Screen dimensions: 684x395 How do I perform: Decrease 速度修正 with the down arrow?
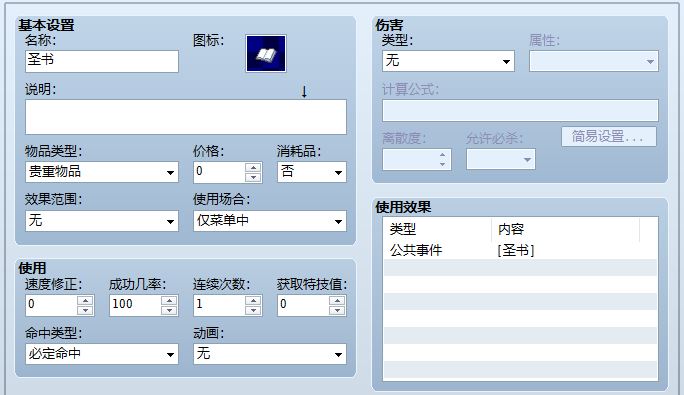(85, 310)
